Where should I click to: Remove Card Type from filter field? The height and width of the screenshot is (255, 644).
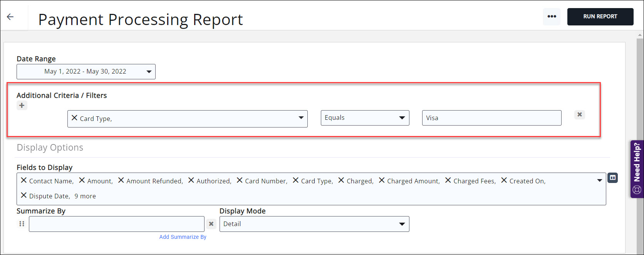pyautogui.click(x=74, y=118)
